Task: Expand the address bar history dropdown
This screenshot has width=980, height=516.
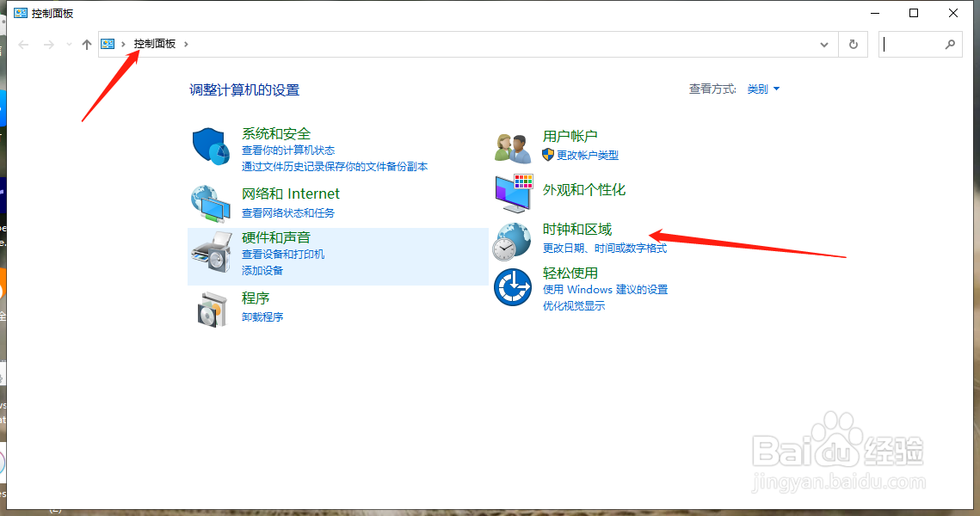Action: 823,45
